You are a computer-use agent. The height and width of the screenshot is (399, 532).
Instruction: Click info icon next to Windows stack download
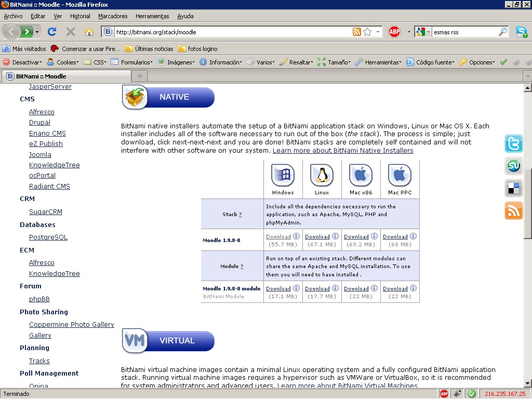click(x=296, y=236)
